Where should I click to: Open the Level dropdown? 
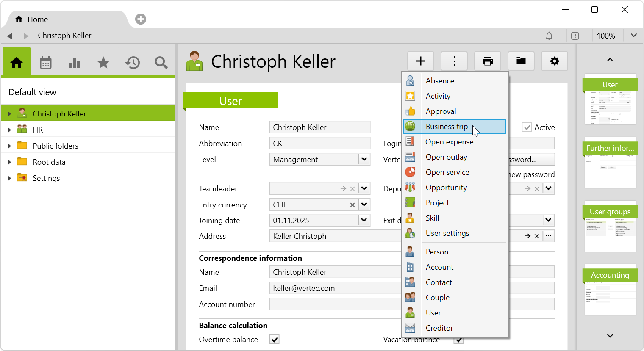point(364,160)
